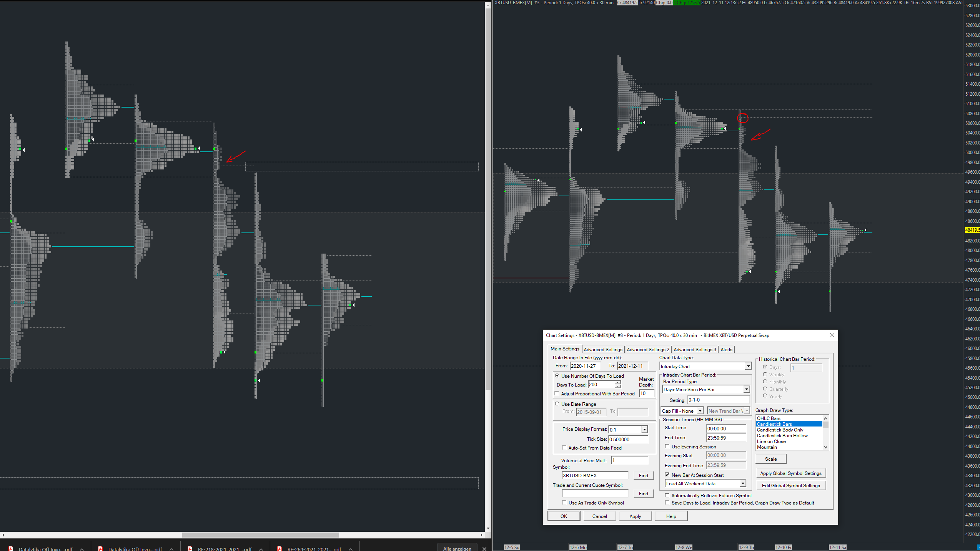The height and width of the screenshot is (551, 980).
Task: Switch to the Advanced Settings 2 tab
Action: point(648,349)
